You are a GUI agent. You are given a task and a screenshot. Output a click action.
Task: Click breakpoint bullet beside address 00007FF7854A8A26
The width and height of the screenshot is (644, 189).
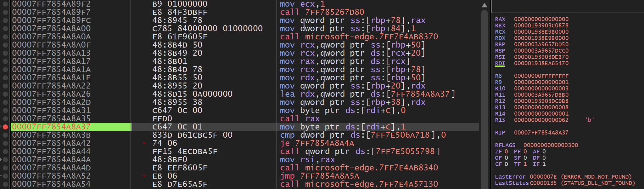pos(5,94)
